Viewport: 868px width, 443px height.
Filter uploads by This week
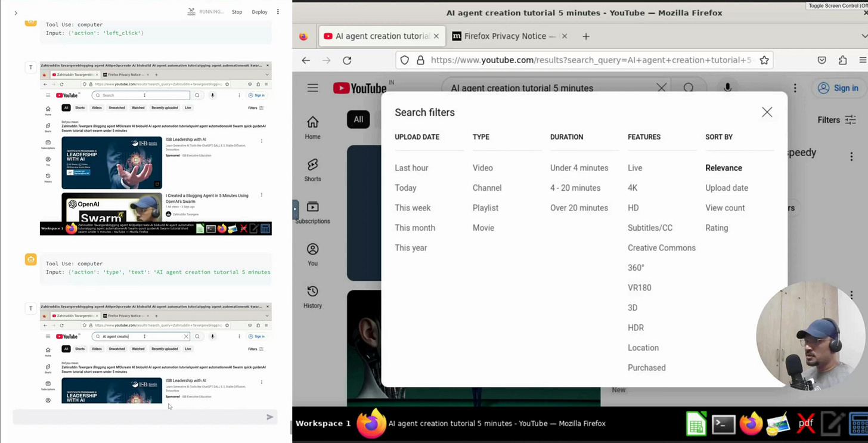click(413, 208)
